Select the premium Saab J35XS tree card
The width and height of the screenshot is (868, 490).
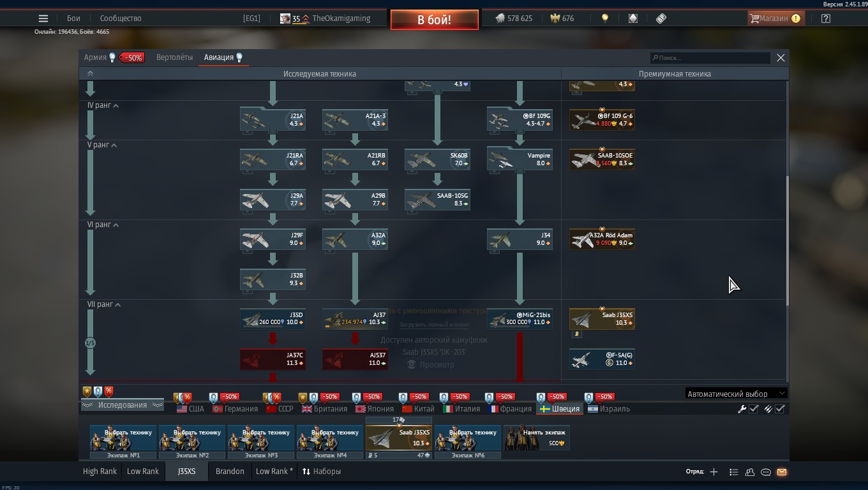click(602, 318)
